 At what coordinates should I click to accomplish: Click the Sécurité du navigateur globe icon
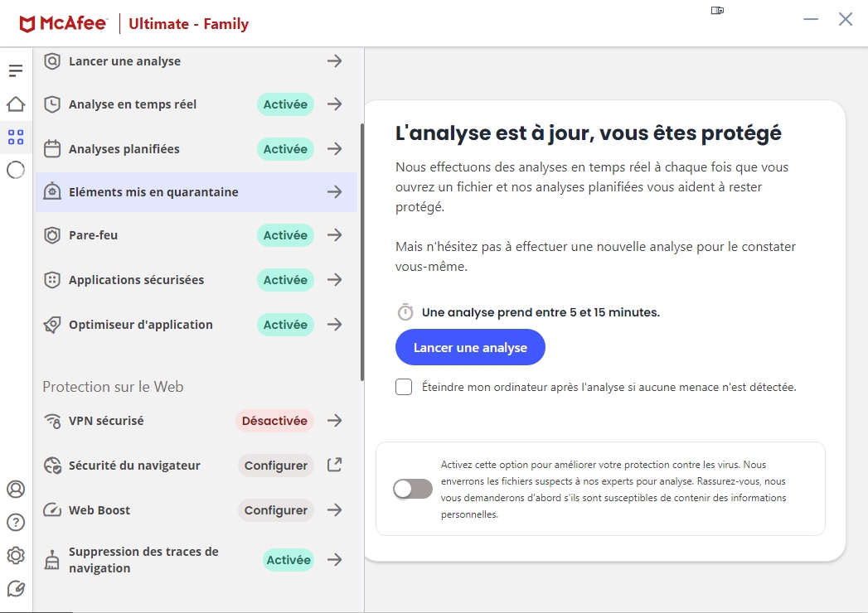[52, 466]
